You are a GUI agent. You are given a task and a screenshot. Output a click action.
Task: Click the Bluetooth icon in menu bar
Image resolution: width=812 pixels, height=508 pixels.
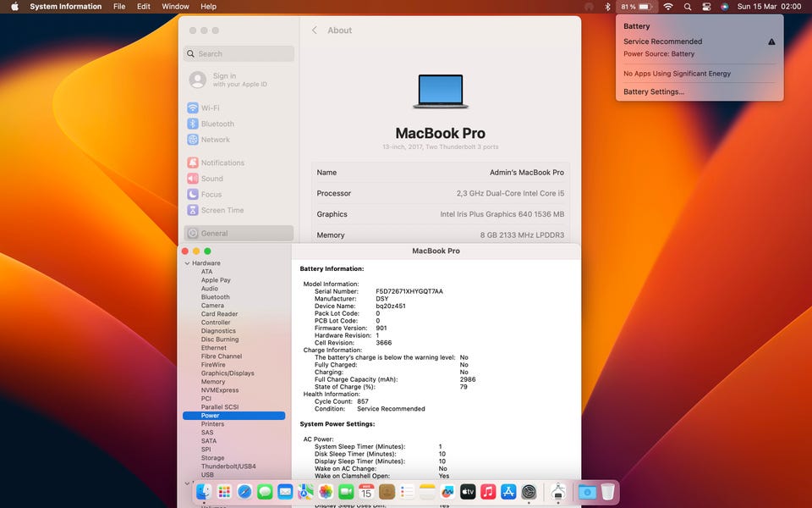[x=607, y=7]
